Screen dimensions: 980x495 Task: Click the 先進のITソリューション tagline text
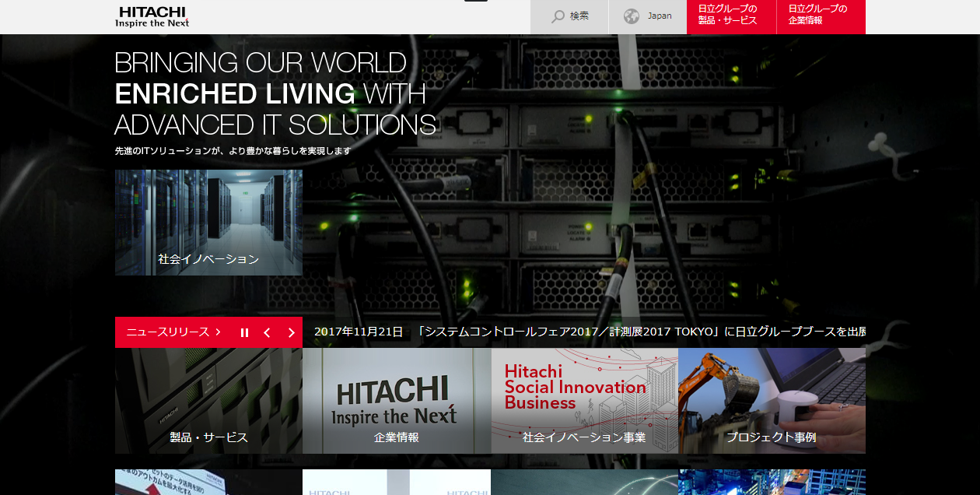tap(233, 151)
